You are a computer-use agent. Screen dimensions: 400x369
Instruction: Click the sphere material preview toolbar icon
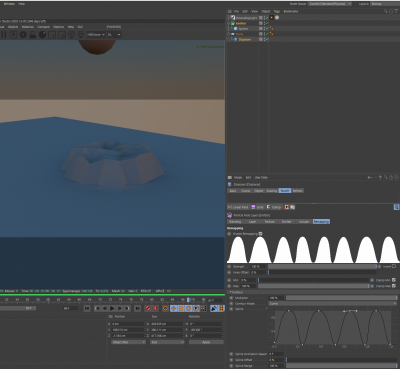point(43,35)
